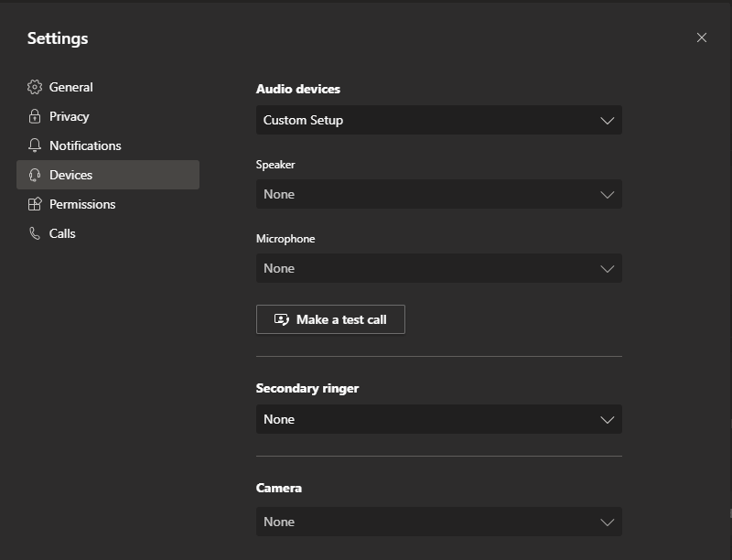The height and width of the screenshot is (560, 732).
Task: Click the Privacy padlock icon
Action: tap(35, 116)
